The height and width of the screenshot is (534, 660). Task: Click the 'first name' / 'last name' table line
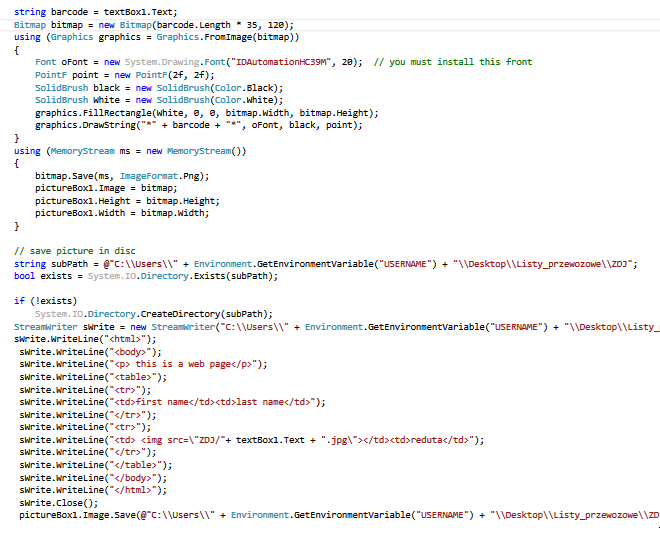tap(172, 402)
